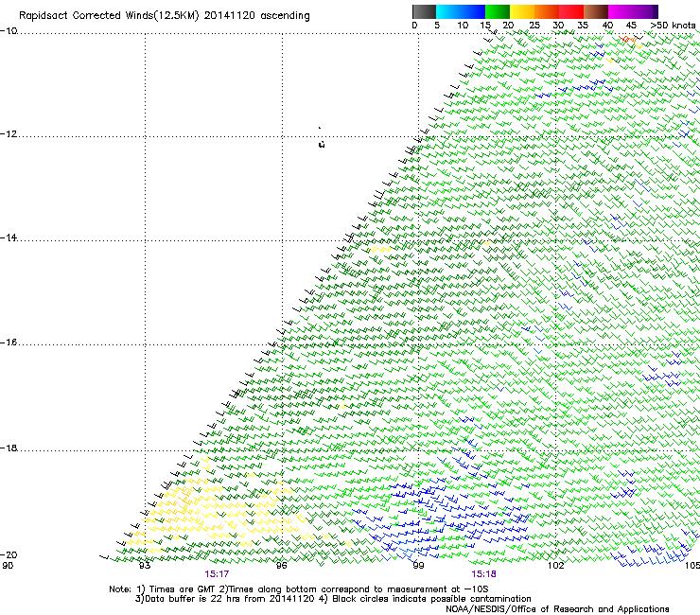Screen dimensions: 700x615
Task: Click the brown 35-40 knots color swatch
Action: (x=596, y=11)
